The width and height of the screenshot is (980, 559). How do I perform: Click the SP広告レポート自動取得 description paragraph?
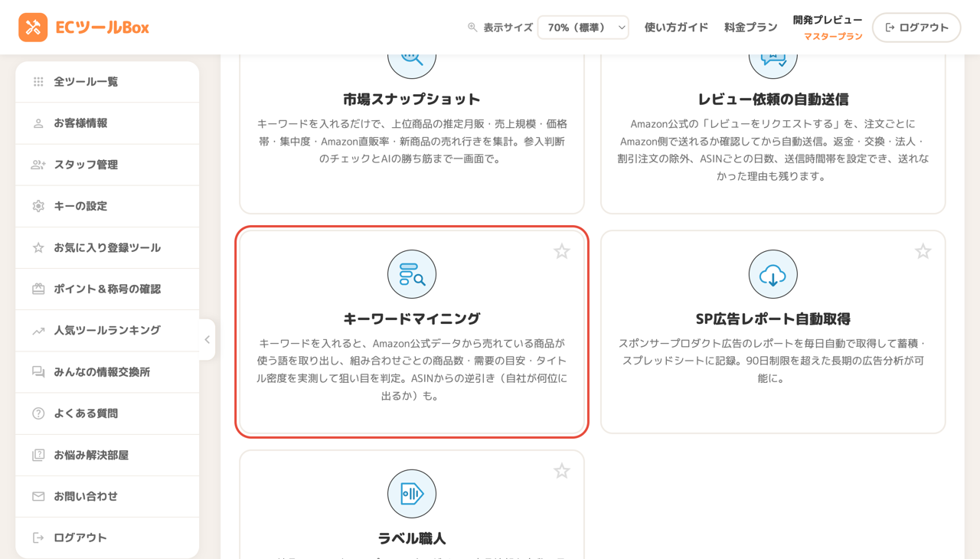773,361
